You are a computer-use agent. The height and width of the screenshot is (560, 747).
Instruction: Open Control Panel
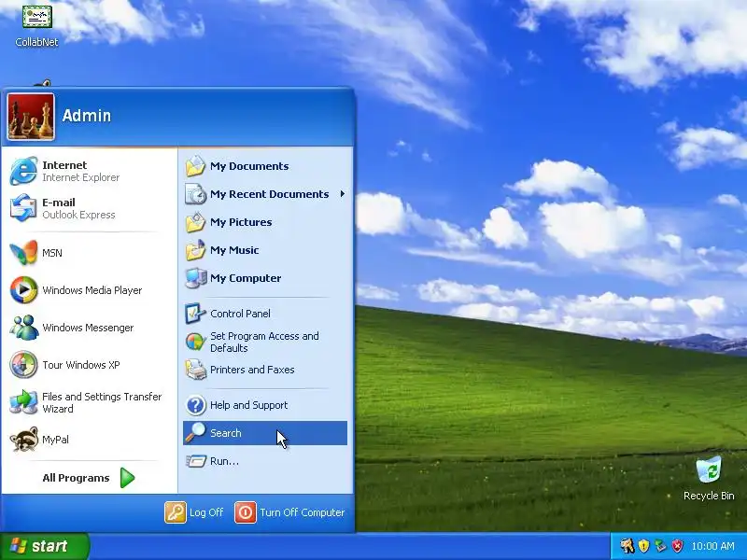(265, 314)
